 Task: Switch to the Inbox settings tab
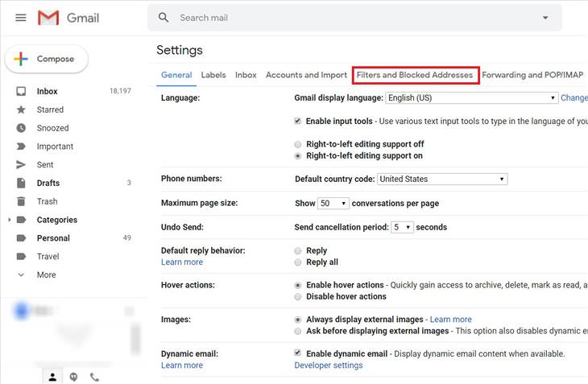pos(246,75)
